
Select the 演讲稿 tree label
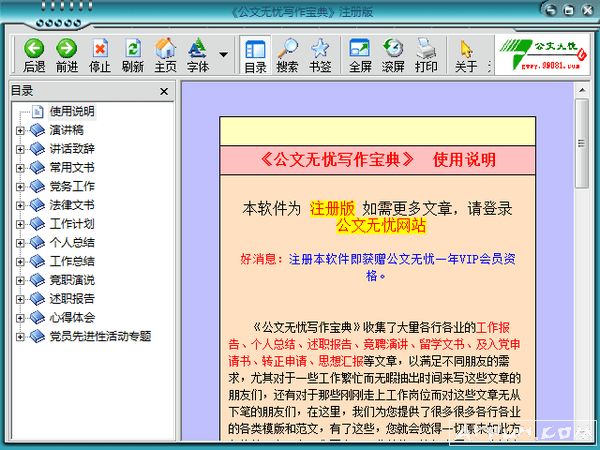pyautogui.click(x=67, y=130)
